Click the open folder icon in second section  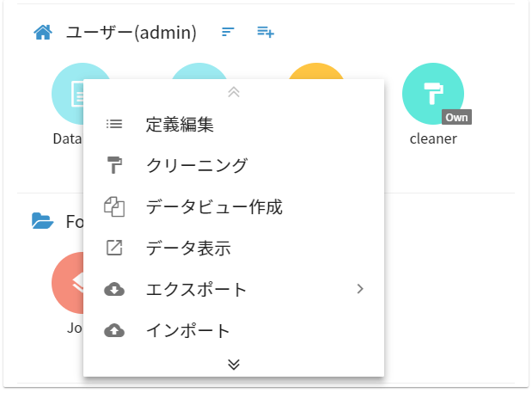[x=43, y=222]
